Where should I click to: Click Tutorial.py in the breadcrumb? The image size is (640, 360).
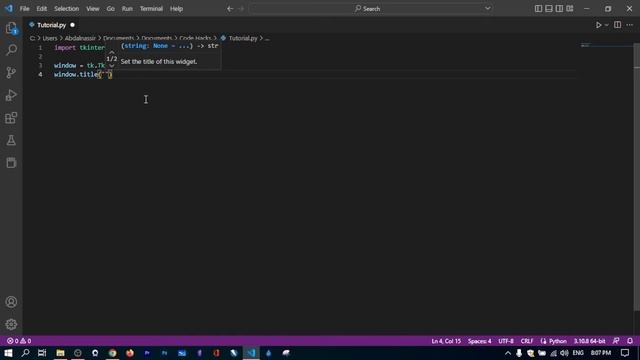(x=243, y=38)
